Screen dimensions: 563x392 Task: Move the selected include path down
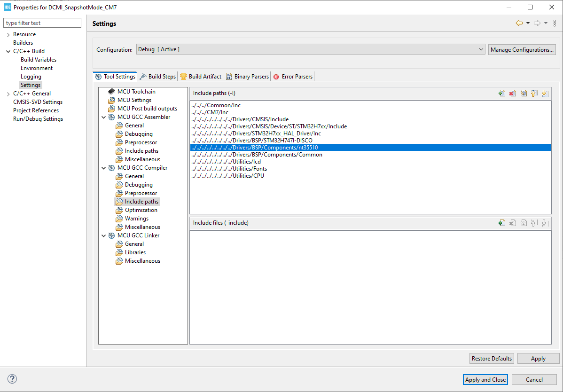pos(545,93)
